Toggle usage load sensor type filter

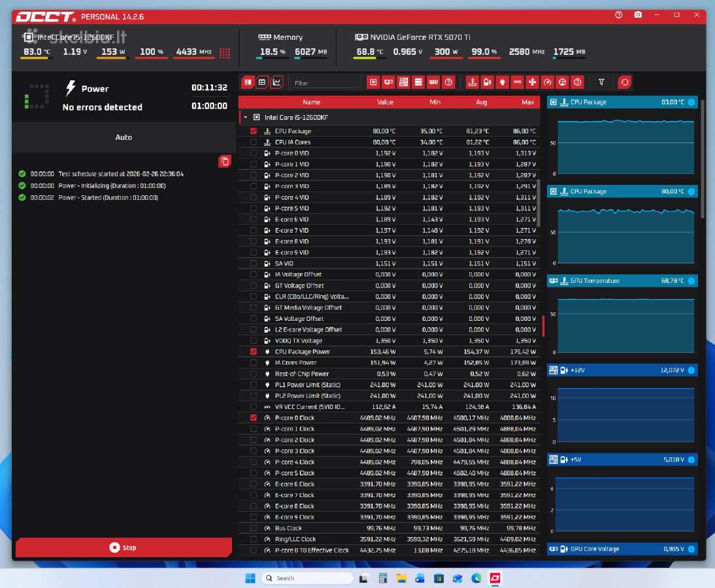click(563, 82)
